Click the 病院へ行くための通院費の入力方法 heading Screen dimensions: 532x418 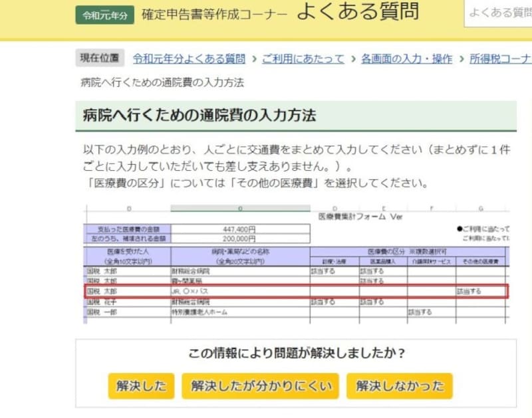(x=199, y=114)
